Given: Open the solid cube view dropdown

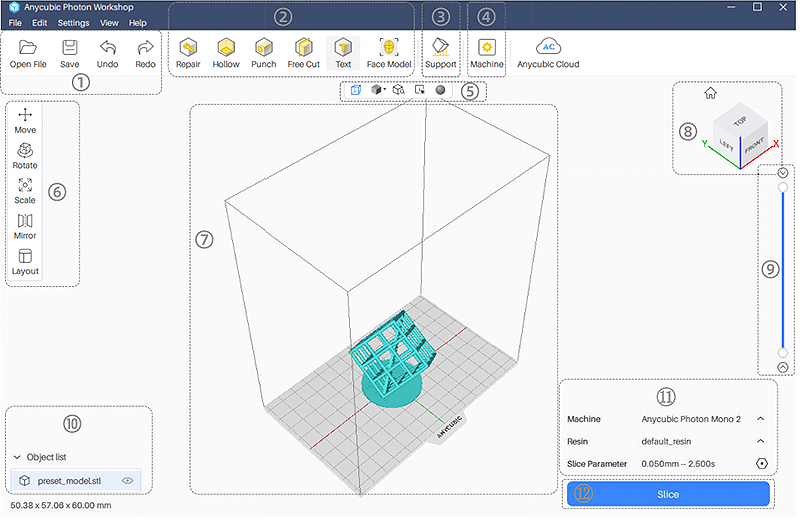Looking at the screenshot, I should pyautogui.click(x=378, y=90).
